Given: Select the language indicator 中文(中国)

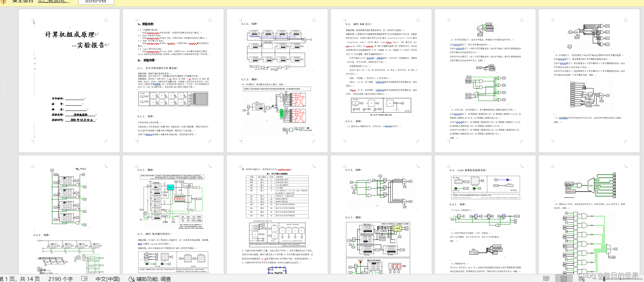Looking at the screenshot, I should (x=108, y=279).
